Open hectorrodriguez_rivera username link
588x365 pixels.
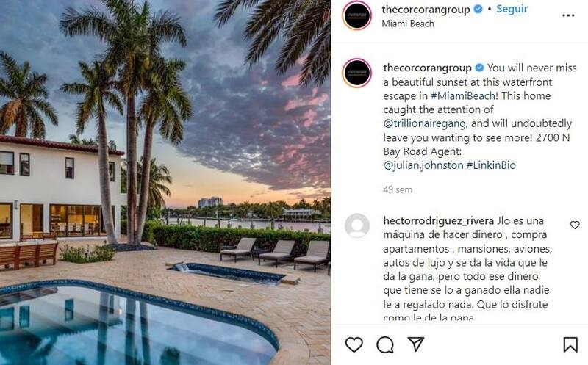click(x=438, y=221)
